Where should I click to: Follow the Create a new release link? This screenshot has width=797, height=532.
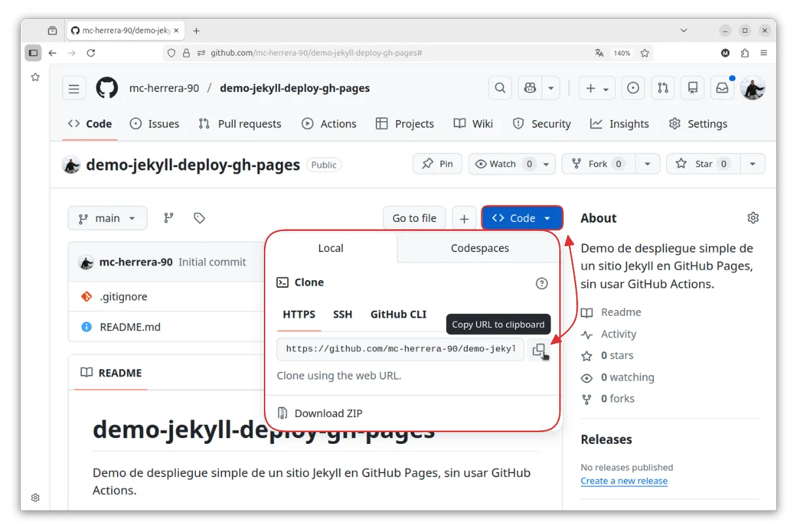click(624, 481)
